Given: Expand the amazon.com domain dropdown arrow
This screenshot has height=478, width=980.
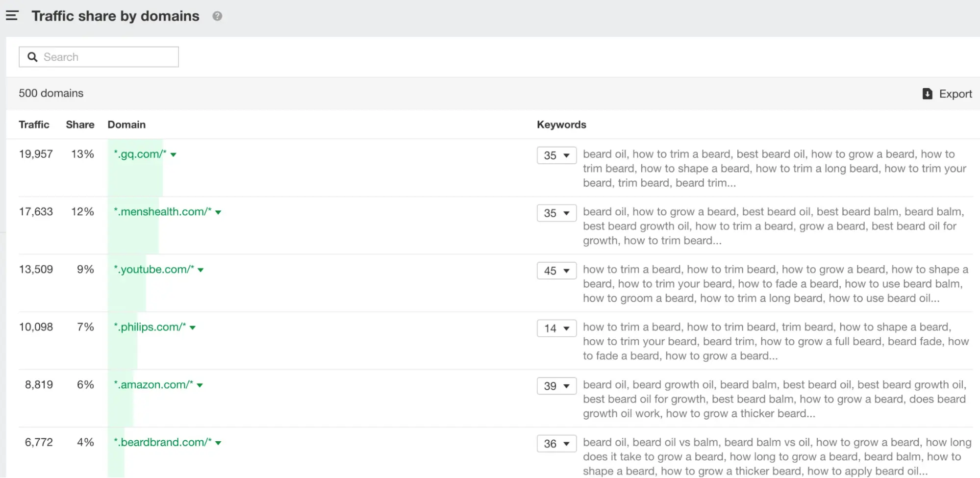Looking at the screenshot, I should 200,385.
